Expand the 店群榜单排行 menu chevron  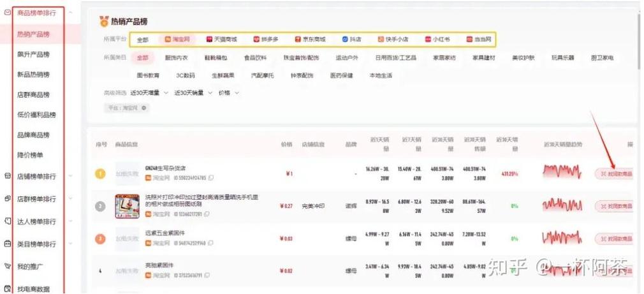coord(71,198)
